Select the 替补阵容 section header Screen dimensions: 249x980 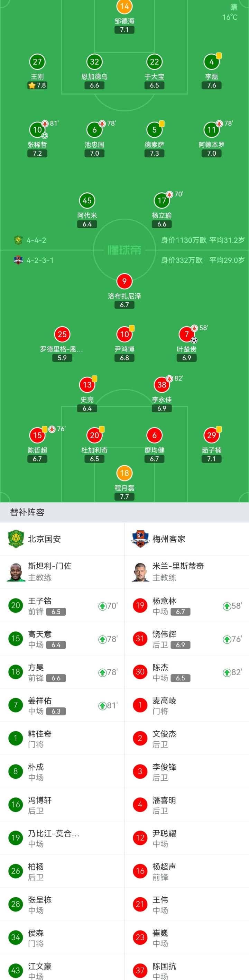pyautogui.click(x=27, y=512)
